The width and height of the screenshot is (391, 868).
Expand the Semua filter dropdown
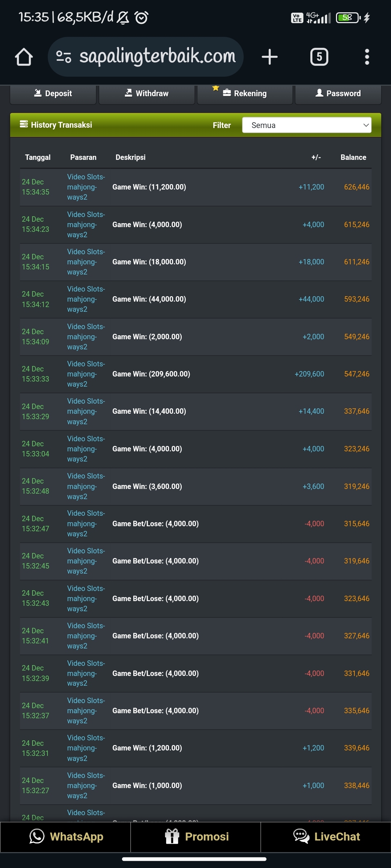point(307,125)
